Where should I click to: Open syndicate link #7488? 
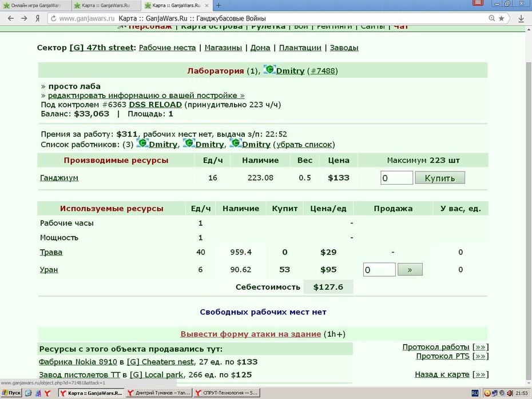323,71
